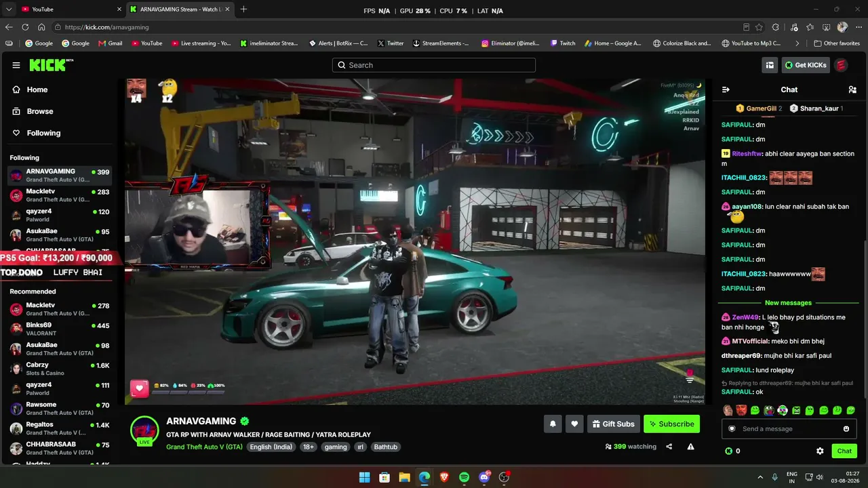Open Rawsome in the Recommended list
Screen dimensions: 868x488
point(60,409)
